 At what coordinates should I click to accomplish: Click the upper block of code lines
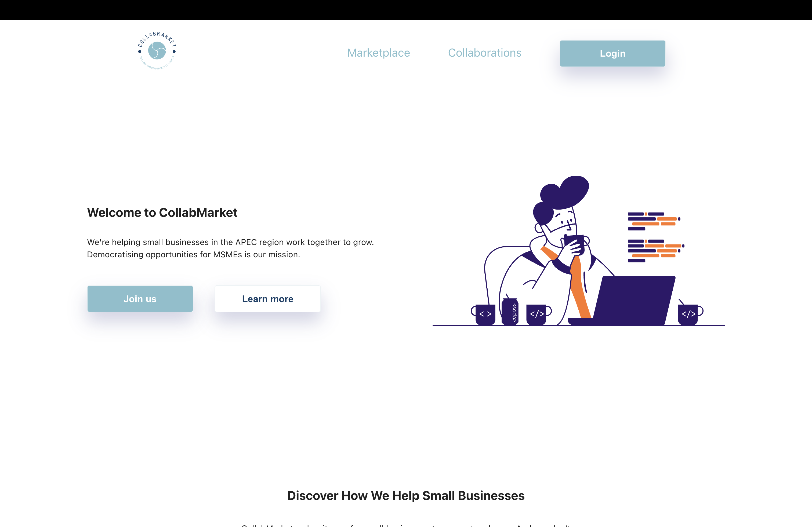(x=654, y=221)
